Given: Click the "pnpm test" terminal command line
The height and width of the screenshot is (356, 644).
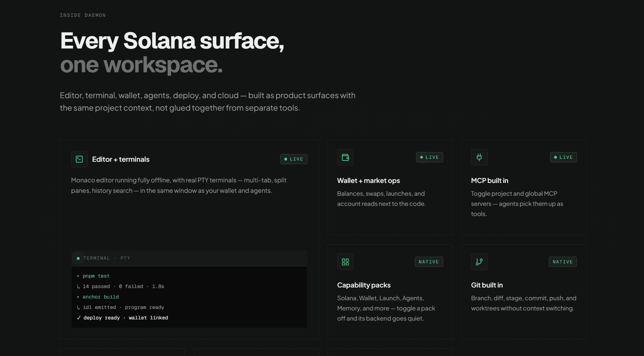Looking at the screenshot, I should pyautogui.click(x=93, y=276).
